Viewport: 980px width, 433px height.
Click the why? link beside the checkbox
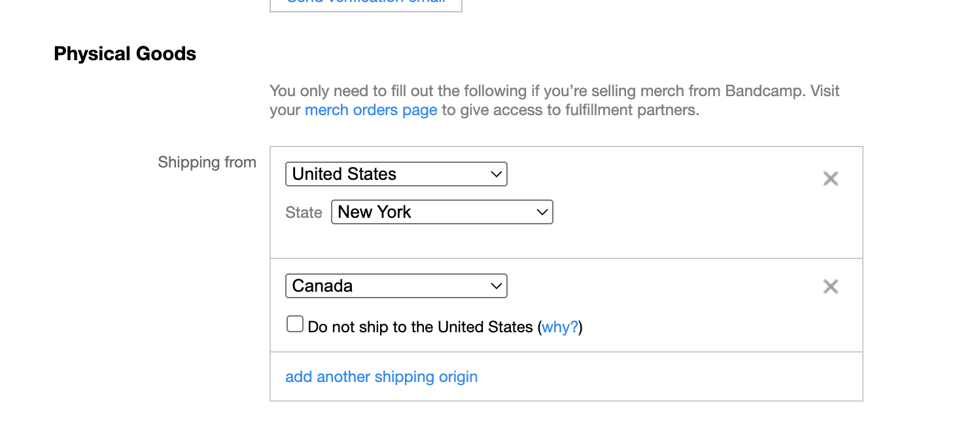tap(560, 327)
